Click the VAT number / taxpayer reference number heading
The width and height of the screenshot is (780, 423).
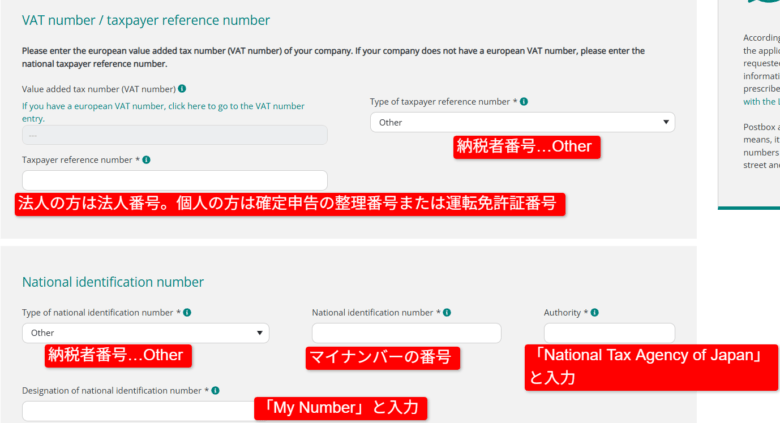click(146, 20)
